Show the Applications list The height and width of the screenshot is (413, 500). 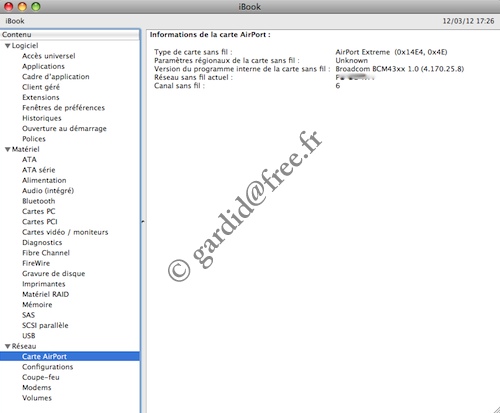[x=43, y=66]
